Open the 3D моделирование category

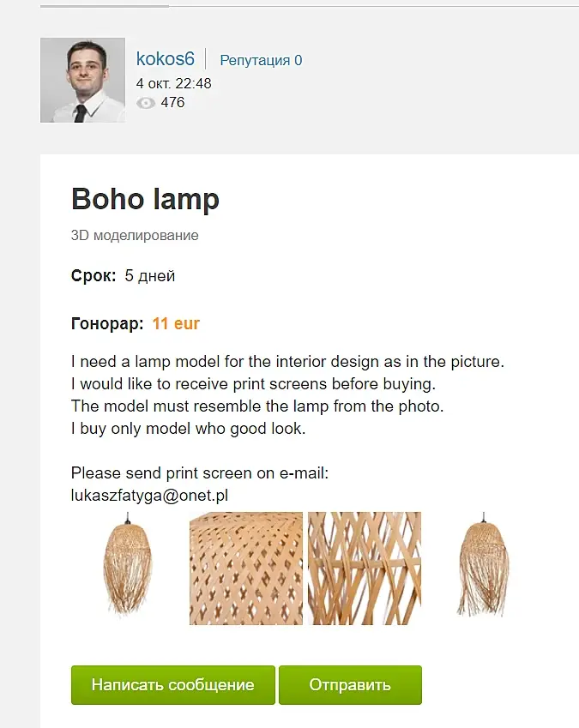point(135,235)
